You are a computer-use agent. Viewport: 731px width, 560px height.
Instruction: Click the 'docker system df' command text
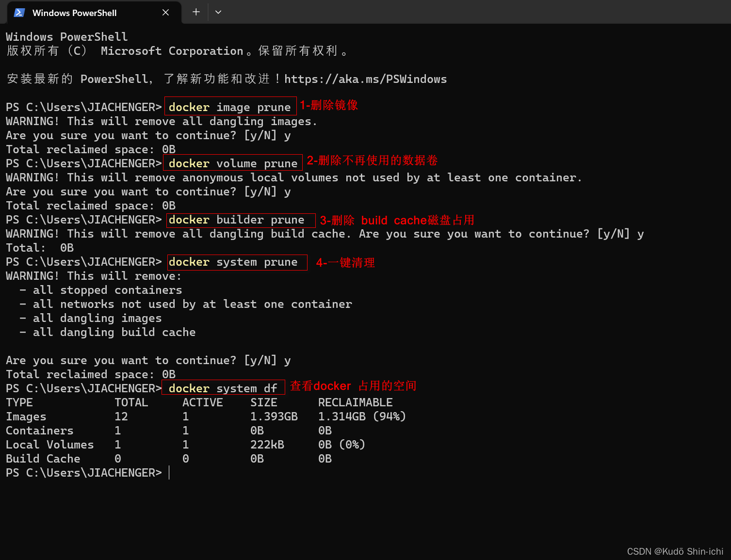[223, 388]
